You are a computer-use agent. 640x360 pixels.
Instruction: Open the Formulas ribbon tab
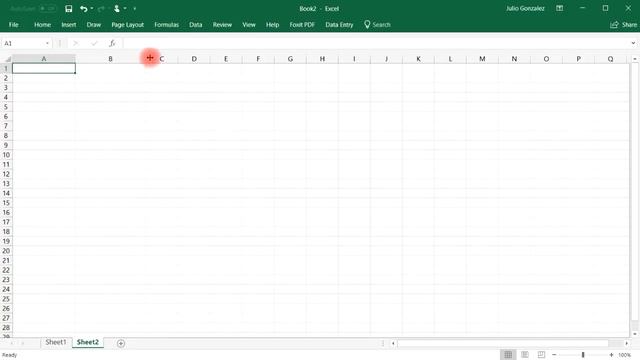166,24
